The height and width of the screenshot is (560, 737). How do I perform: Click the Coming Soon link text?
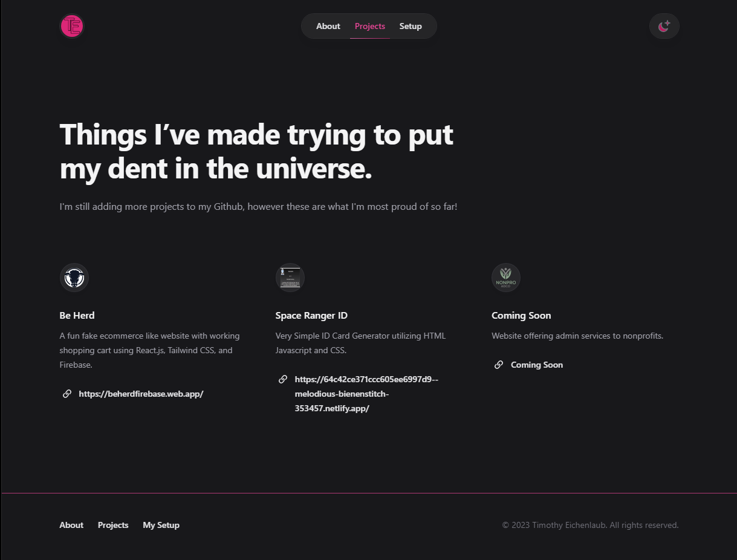(536, 364)
